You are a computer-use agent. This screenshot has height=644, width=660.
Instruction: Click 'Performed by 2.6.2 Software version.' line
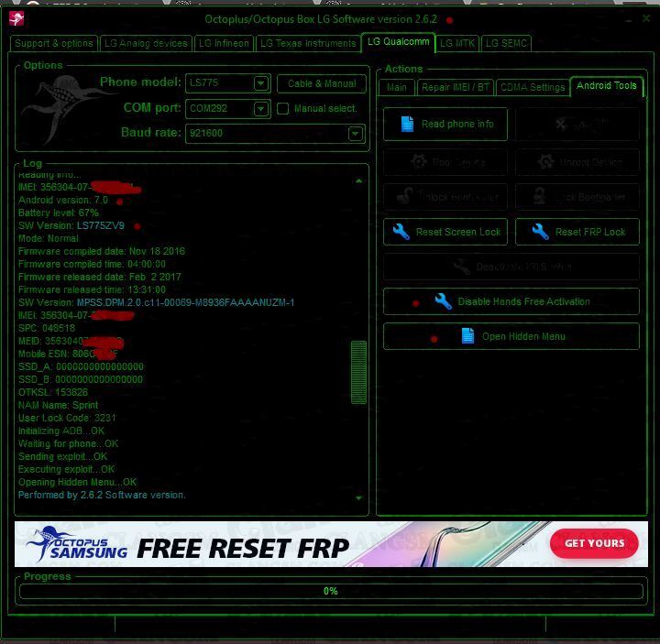(x=103, y=495)
